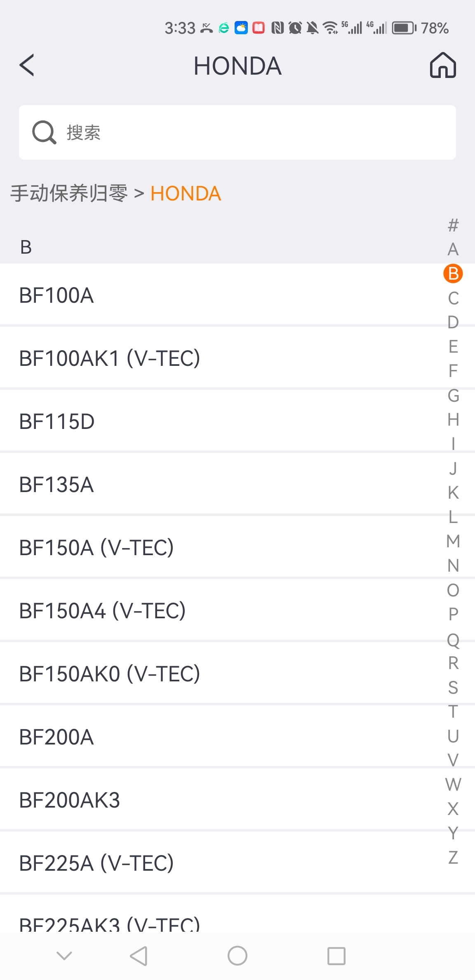This screenshot has height=980, width=475.
Task: Select BF200AK3 model
Action: click(x=237, y=800)
